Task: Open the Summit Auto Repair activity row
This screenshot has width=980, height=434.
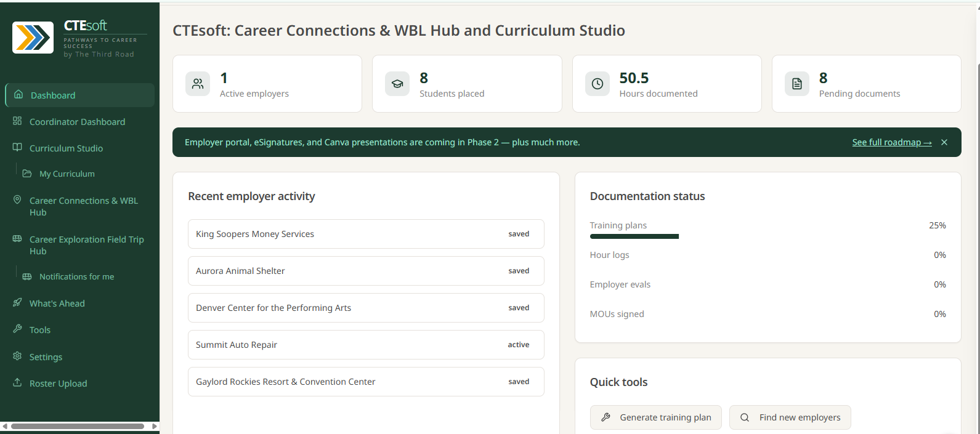Action: point(366,345)
